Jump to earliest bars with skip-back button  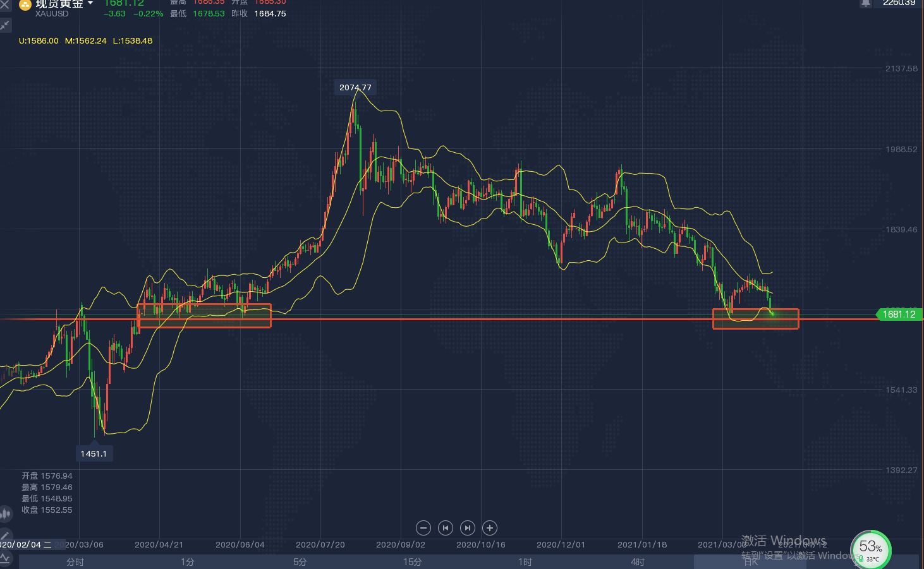(446, 528)
